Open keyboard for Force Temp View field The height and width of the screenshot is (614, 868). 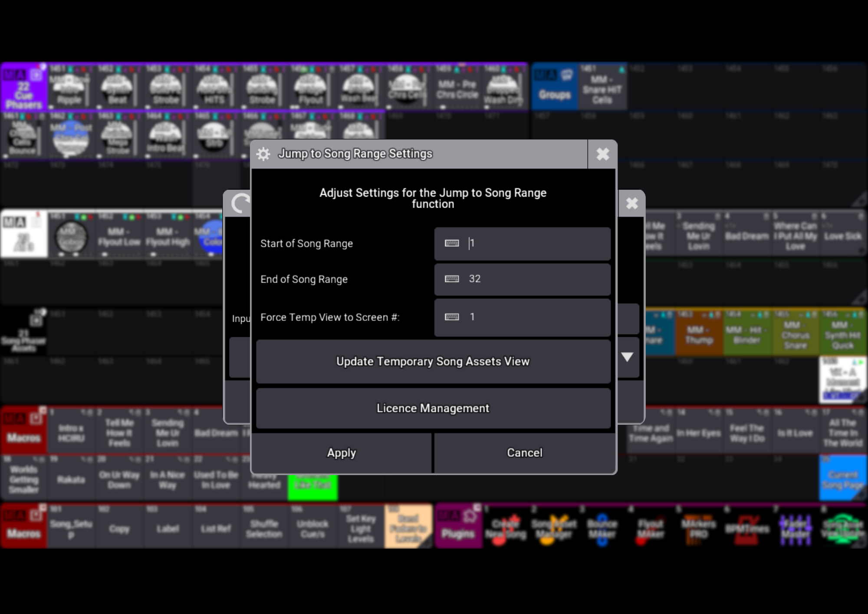pyautogui.click(x=452, y=317)
